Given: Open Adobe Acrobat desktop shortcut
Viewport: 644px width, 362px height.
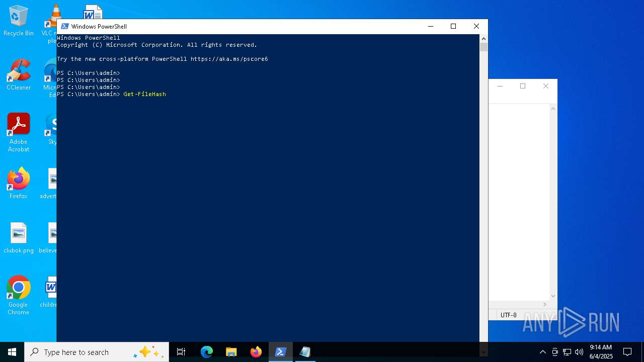Looking at the screenshot, I should (19, 133).
